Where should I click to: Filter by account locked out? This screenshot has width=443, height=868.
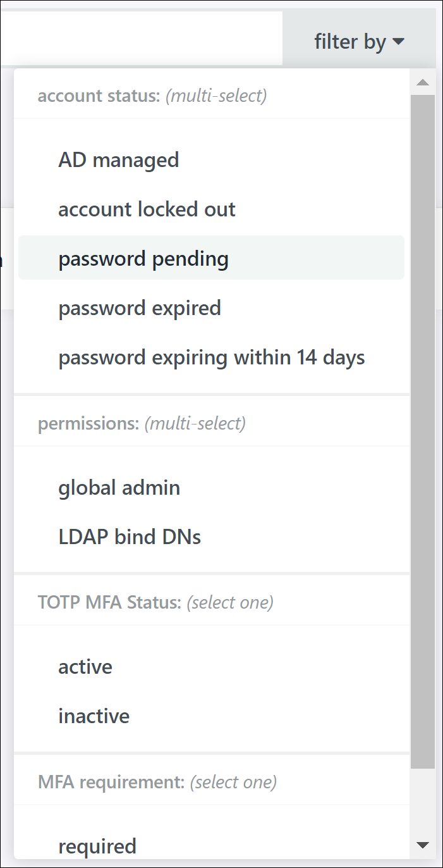[147, 209]
